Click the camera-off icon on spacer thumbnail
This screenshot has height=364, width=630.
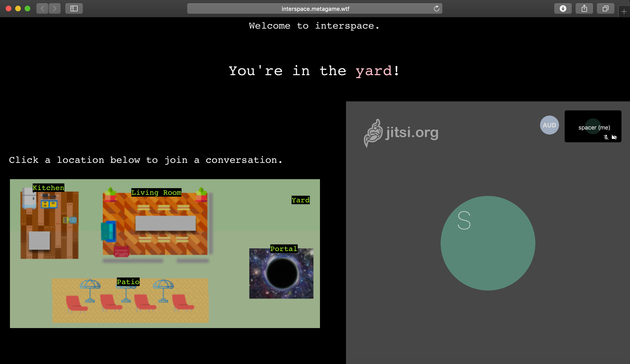click(614, 137)
